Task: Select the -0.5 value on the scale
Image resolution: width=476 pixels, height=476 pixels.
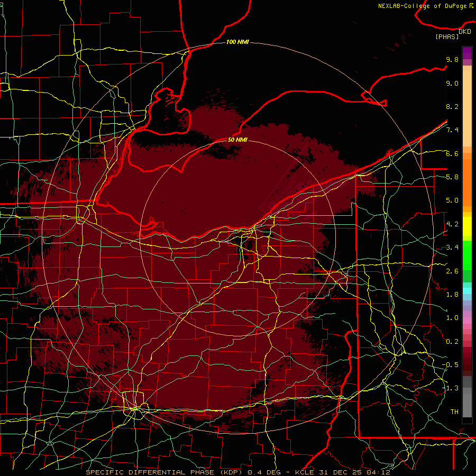Action: click(451, 365)
